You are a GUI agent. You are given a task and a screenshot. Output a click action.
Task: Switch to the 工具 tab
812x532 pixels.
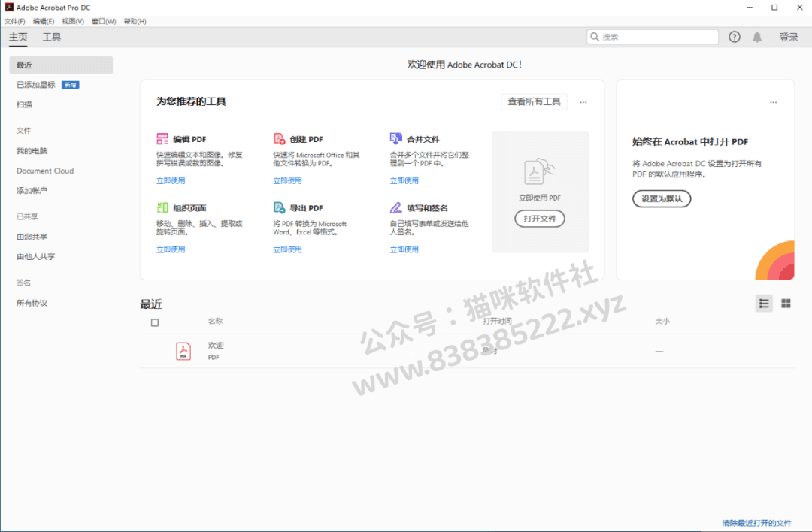(x=52, y=38)
